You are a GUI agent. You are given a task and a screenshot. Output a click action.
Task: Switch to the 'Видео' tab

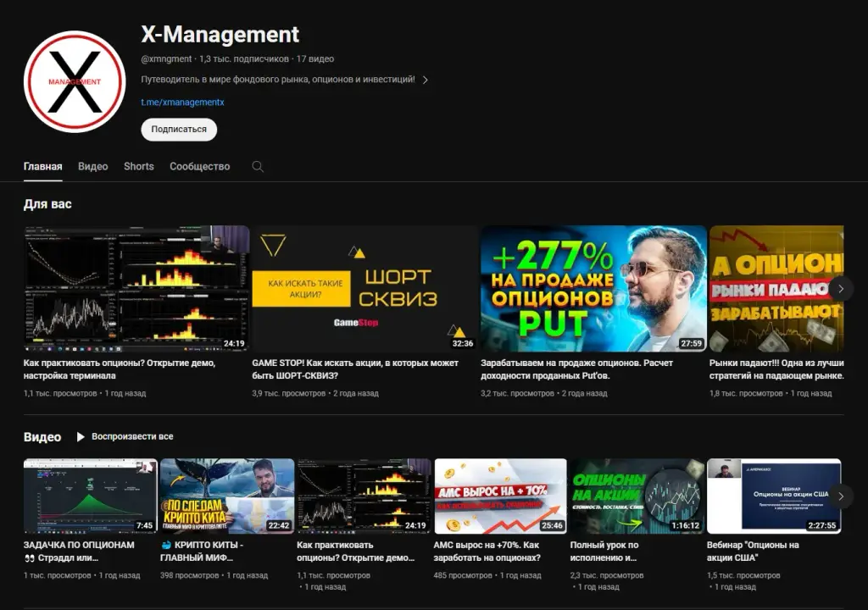(93, 167)
